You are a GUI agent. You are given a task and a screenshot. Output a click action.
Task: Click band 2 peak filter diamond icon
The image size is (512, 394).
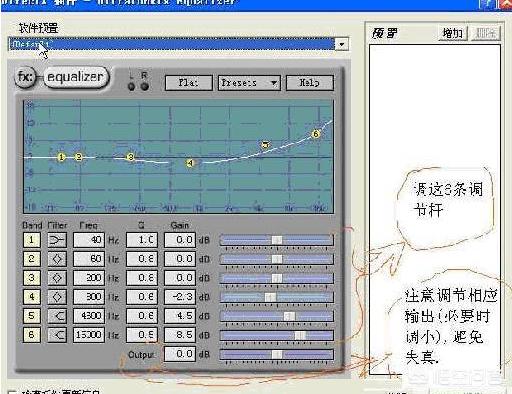(x=57, y=259)
